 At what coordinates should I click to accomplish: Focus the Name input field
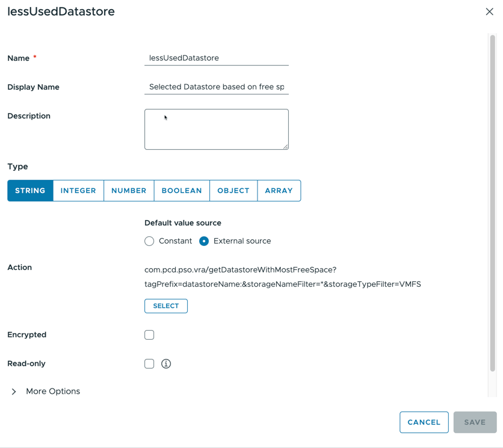click(217, 58)
